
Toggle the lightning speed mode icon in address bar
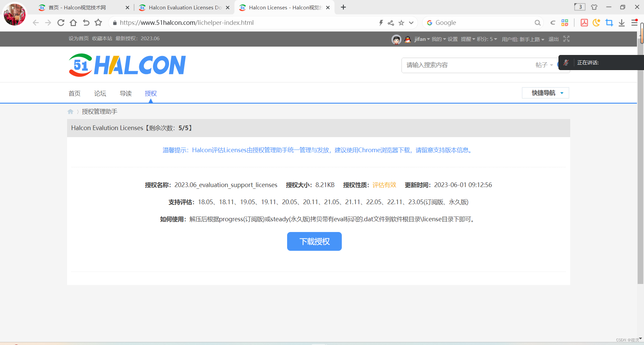[x=381, y=23]
